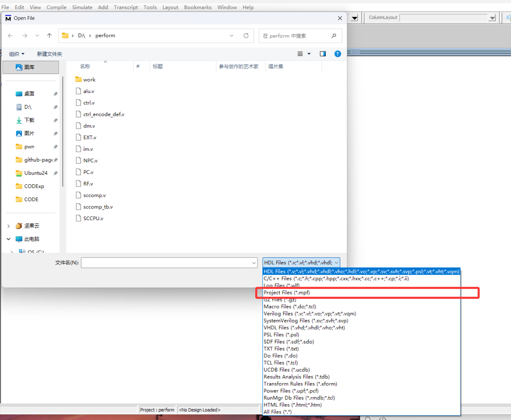The width and height of the screenshot is (511, 420).
Task: Expand the 坚果云 tree node
Action: pyautogui.click(x=9, y=226)
